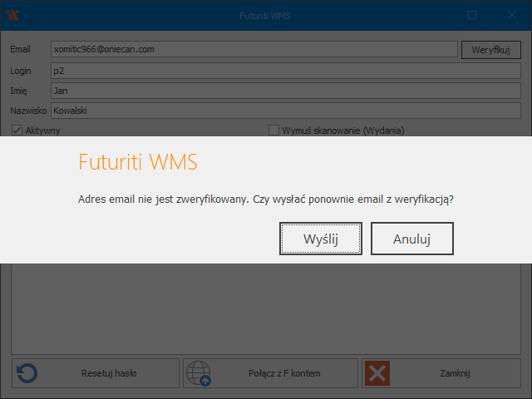Close the window with the title bar X
This screenshot has width=532, height=399.
tap(512, 15)
